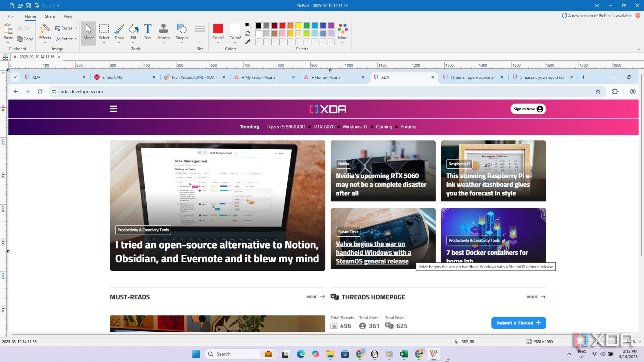Expand the Resize dropdown arrow
The width and height of the screenshot is (644, 362).
coord(76,28)
